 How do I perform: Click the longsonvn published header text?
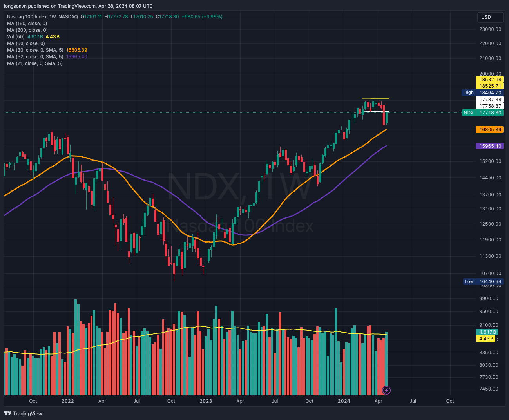coord(78,6)
